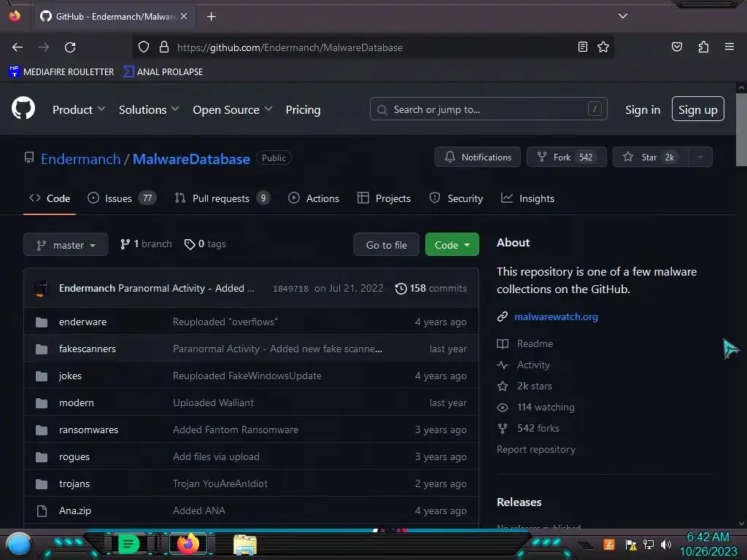Screen dimensions: 747x560
Task: Switch to the Projects tab
Action: click(x=384, y=198)
